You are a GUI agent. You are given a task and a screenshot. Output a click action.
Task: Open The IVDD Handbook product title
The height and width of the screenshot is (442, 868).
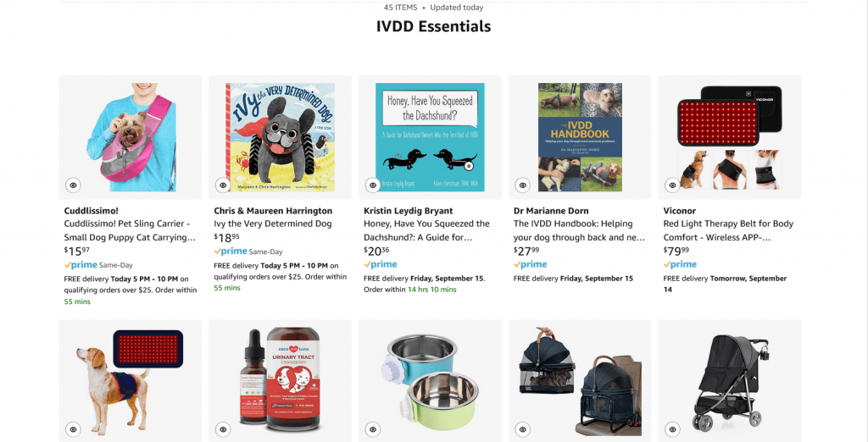click(579, 230)
